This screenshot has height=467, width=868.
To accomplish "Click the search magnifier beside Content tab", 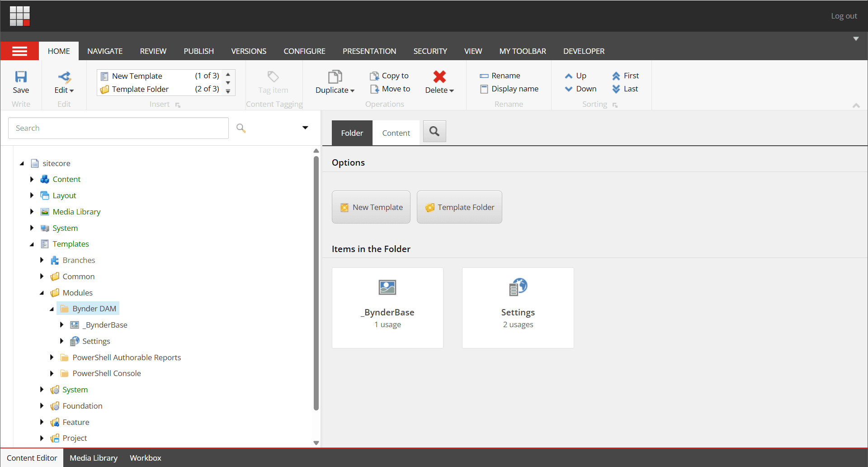I will [434, 131].
